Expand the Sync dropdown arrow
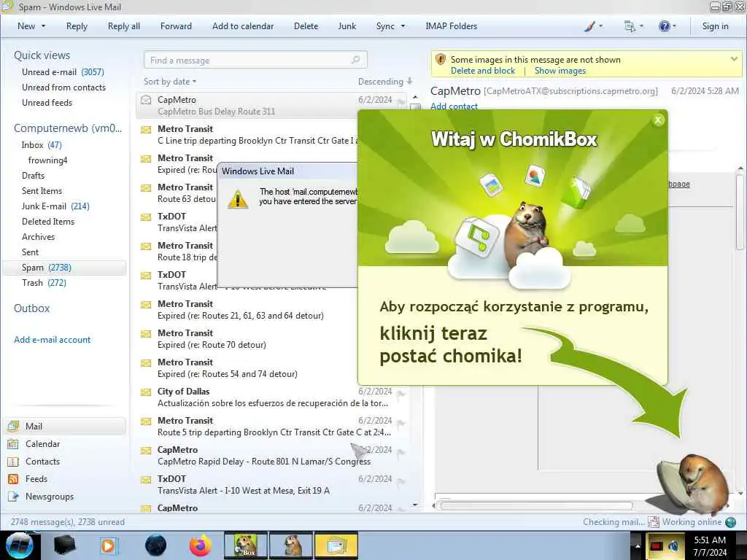Screen dimensions: 747x560 [403, 26]
